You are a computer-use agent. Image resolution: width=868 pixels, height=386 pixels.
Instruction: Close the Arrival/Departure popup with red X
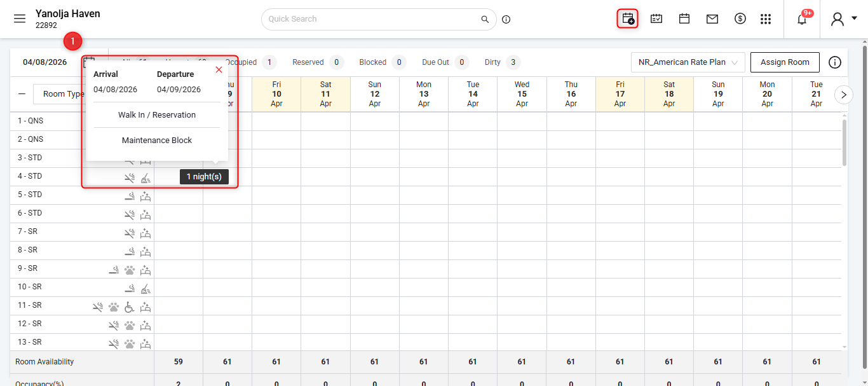219,70
